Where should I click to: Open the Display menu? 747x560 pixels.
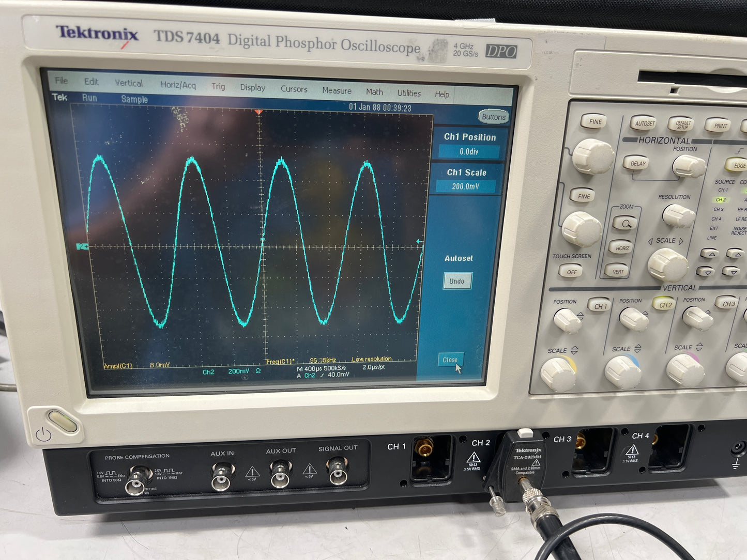pyautogui.click(x=252, y=88)
